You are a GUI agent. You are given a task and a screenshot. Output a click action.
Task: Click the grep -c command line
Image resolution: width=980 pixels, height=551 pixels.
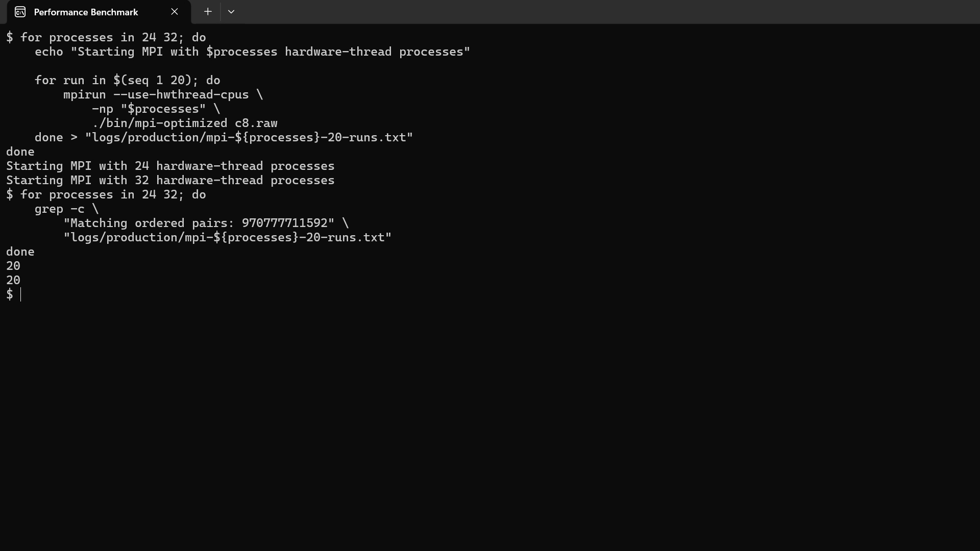click(66, 209)
